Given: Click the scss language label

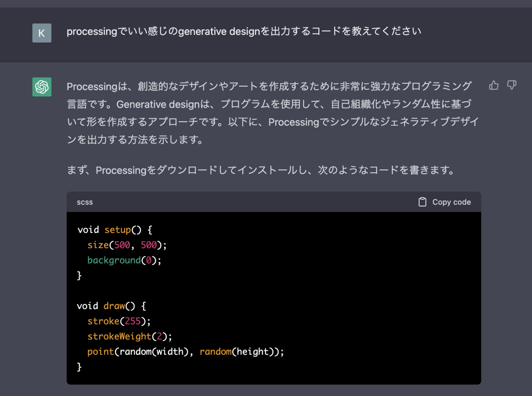Looking at the screenshot, I should click(x=85, y=202).
